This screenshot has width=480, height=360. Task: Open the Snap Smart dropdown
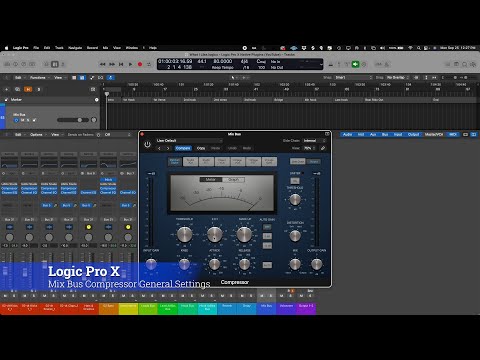coord(353,78)
